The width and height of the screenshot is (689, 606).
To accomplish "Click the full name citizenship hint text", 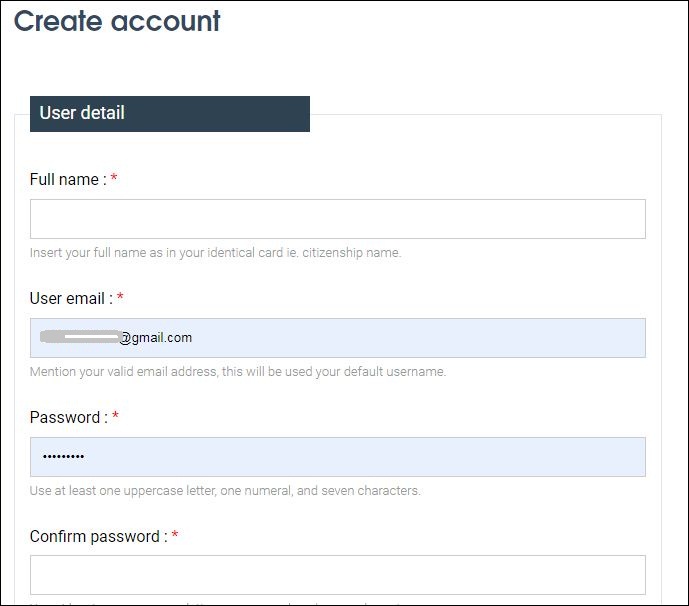I will pos(215,253).
